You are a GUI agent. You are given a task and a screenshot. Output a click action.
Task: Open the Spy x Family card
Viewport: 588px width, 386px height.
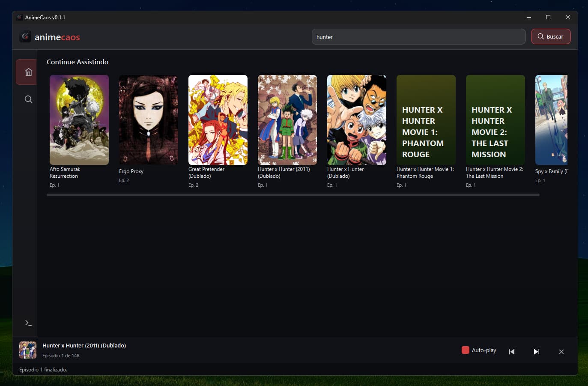[552, 120]
